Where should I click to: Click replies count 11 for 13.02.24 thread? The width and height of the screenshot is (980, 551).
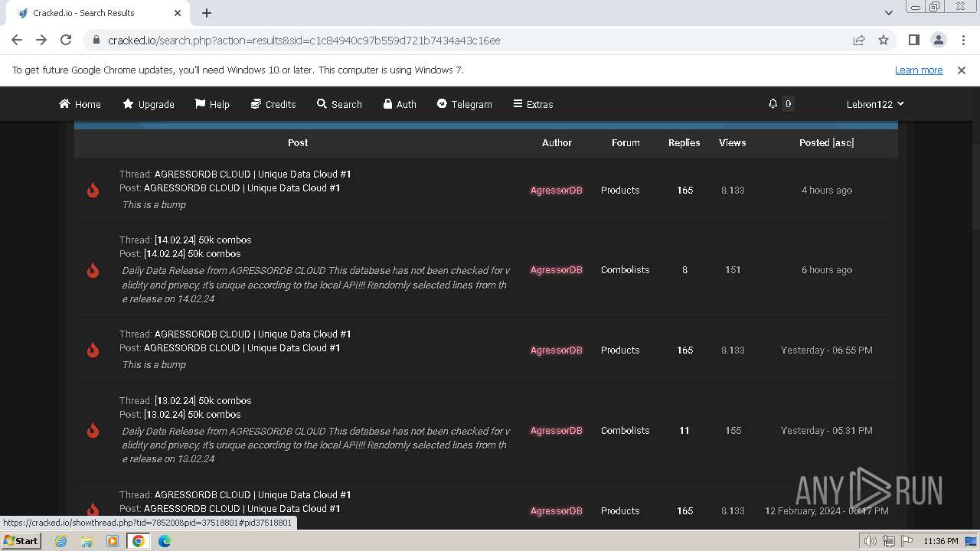tap(684, 430)
